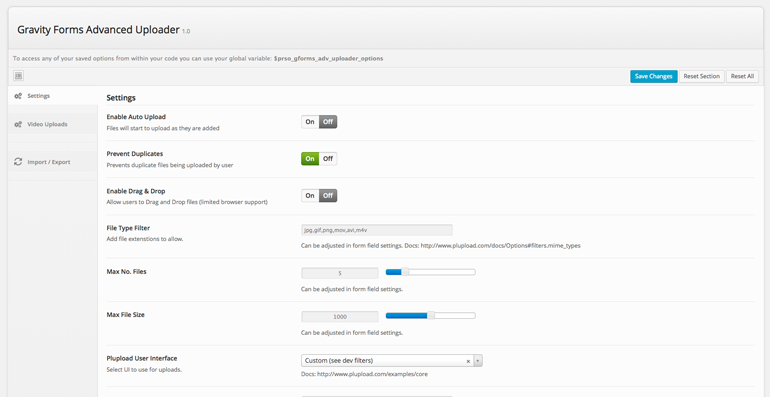Click 'Files will start to upload' description
The image size is (770, 397).
coord(163,128)
